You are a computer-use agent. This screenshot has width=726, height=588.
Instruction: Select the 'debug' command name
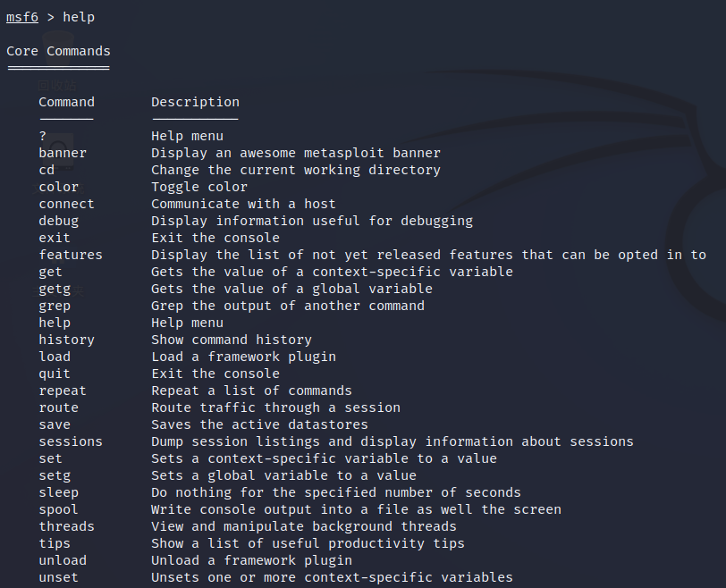(58, 221)
